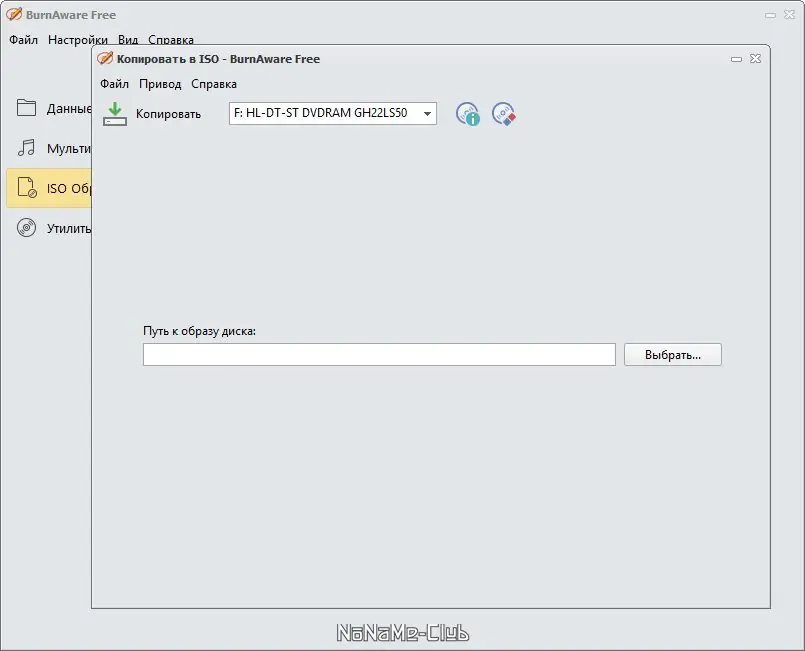The width and height of the screenshot is (805, 651).
Task: Click the Выбрать... button
Action: pos(673,355)
